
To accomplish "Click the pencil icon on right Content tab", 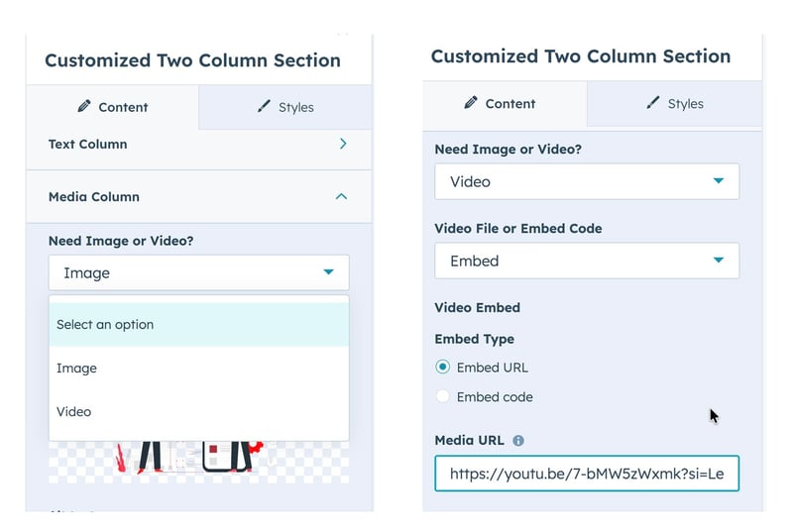I will 471,103.
